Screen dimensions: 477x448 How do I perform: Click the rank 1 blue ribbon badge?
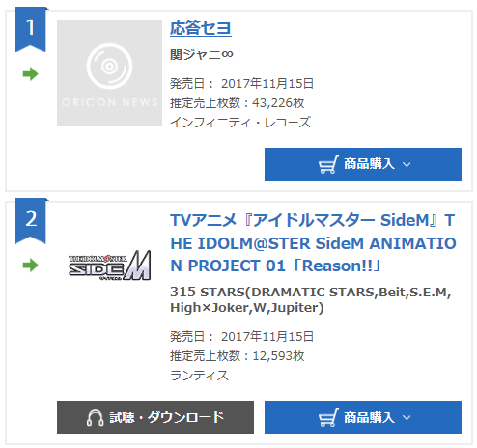point(31,29)
